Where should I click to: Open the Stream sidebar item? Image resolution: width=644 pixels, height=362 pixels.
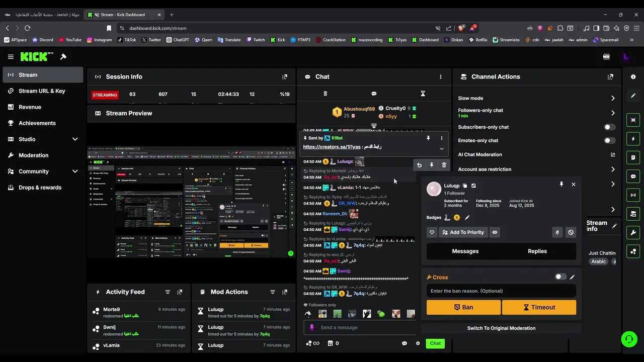[x=43, y=75]
